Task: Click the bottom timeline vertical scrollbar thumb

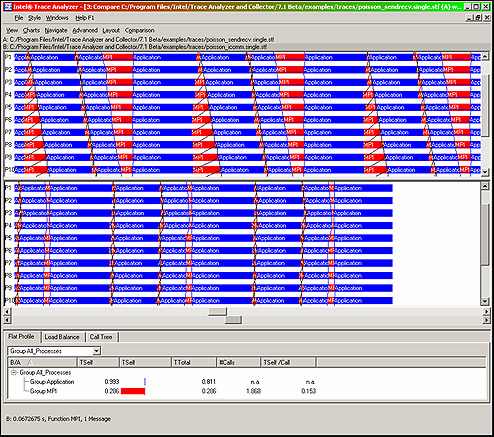Action: tap(485, 235)
